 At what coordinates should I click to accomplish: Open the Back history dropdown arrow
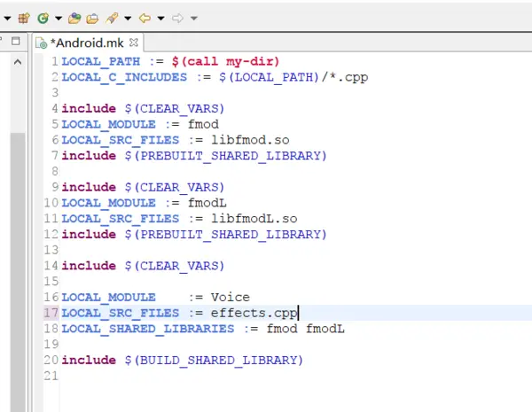click(x=160, y=18)
